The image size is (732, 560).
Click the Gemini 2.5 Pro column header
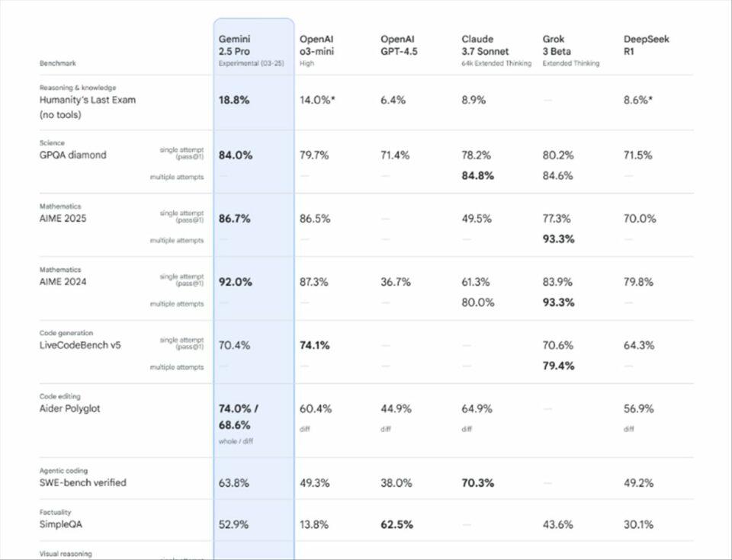click(x=235, y=45)
